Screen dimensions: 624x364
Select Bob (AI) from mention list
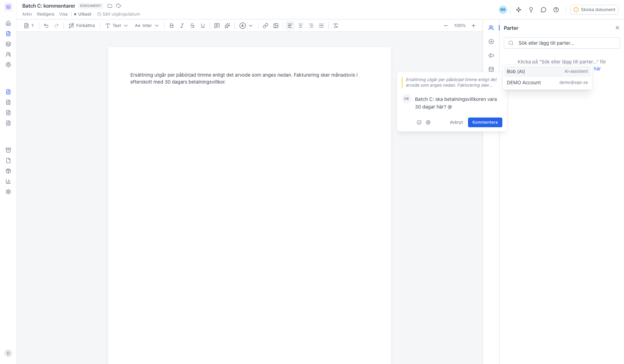(x=547, y=71)
